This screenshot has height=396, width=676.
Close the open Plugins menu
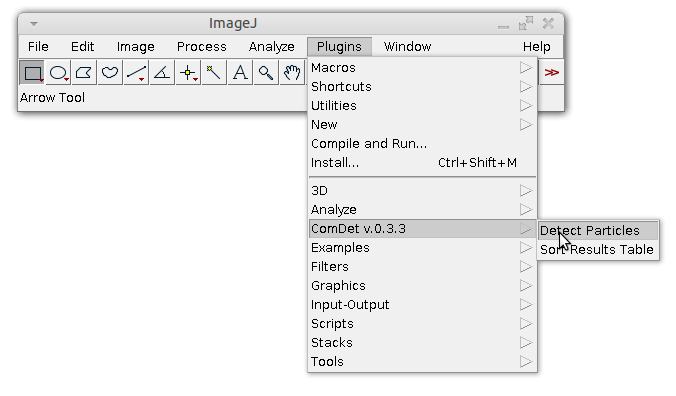click(339, 47)
